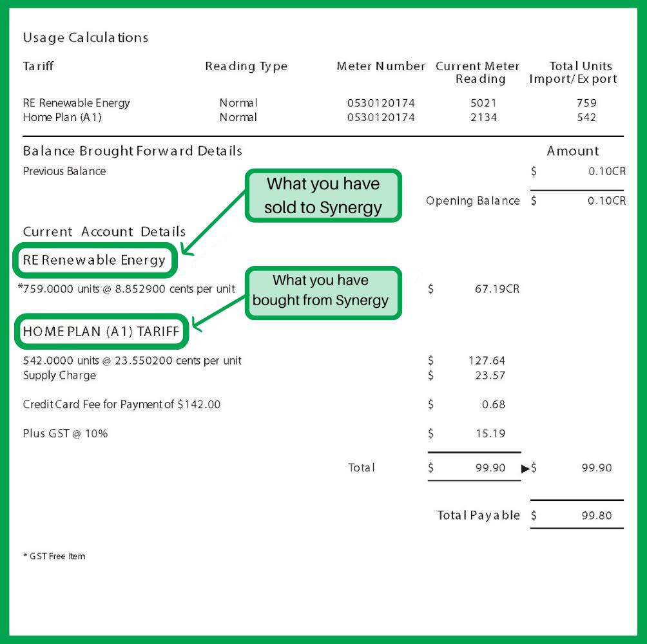Click the 'Meter Number' column header

[380, 66]
